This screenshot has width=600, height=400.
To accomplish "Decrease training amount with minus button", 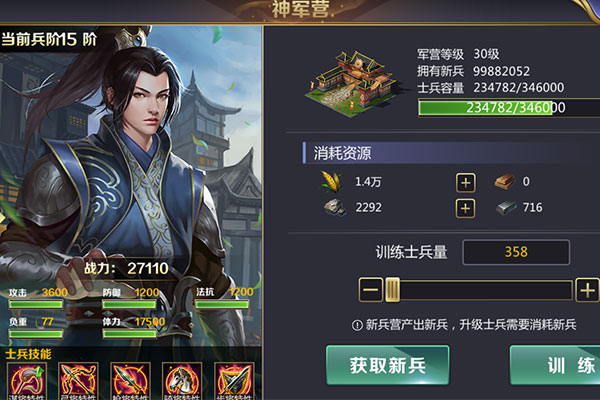I will [371, 290].
